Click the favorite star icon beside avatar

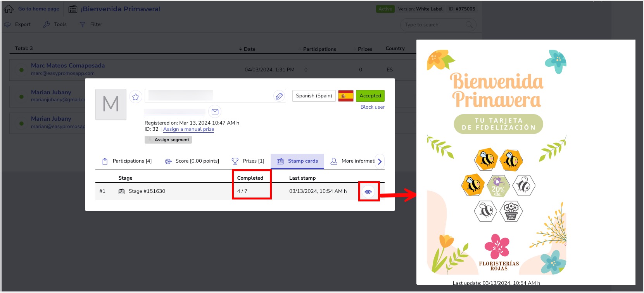(x=136, y=97)
